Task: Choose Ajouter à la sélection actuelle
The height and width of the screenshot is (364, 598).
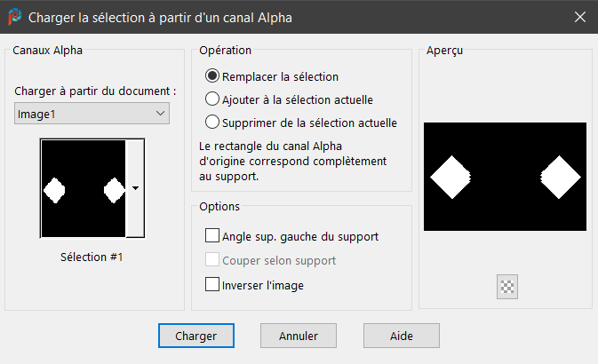Action: pos(212,99)
